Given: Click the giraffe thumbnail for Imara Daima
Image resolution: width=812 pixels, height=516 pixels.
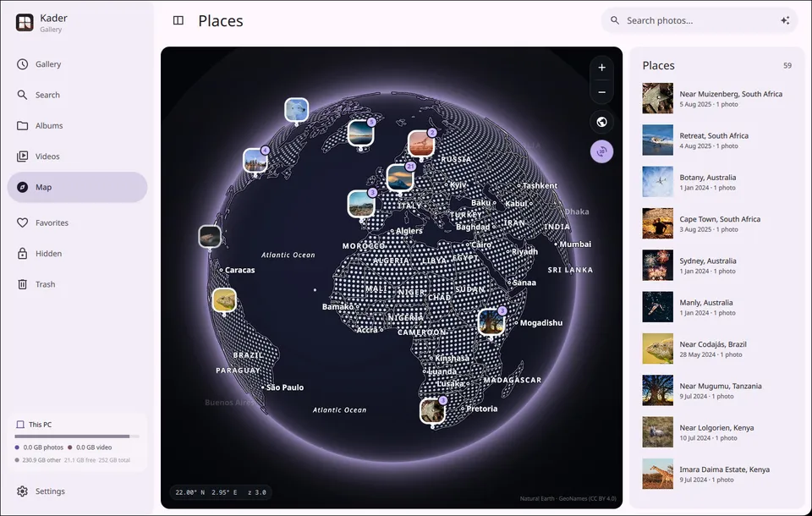Looking at the screenshot, I should [x=658, y=474].
